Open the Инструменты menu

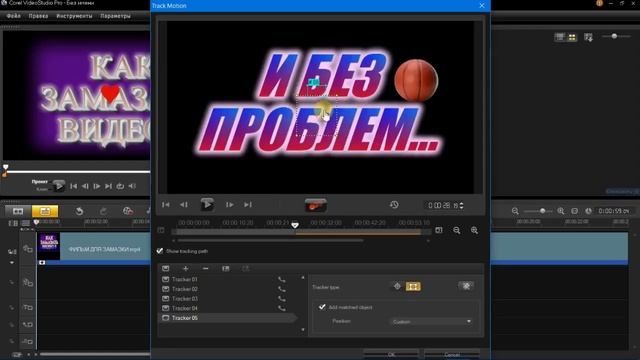pos(74,16)
